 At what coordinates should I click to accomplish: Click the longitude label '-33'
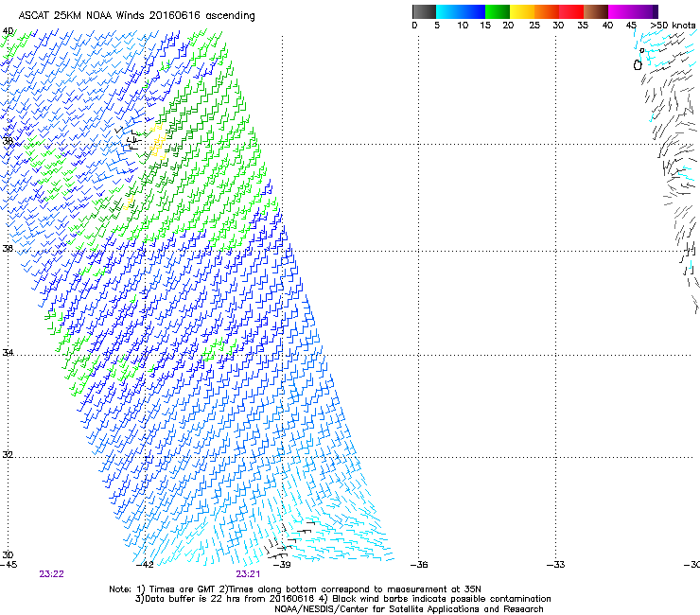[x=556, y=565]
